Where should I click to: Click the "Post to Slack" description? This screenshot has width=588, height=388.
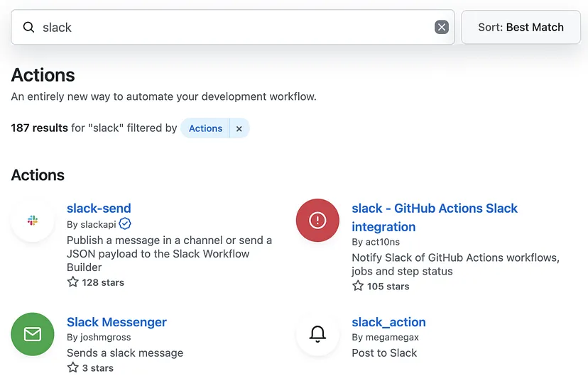[384, 353]
